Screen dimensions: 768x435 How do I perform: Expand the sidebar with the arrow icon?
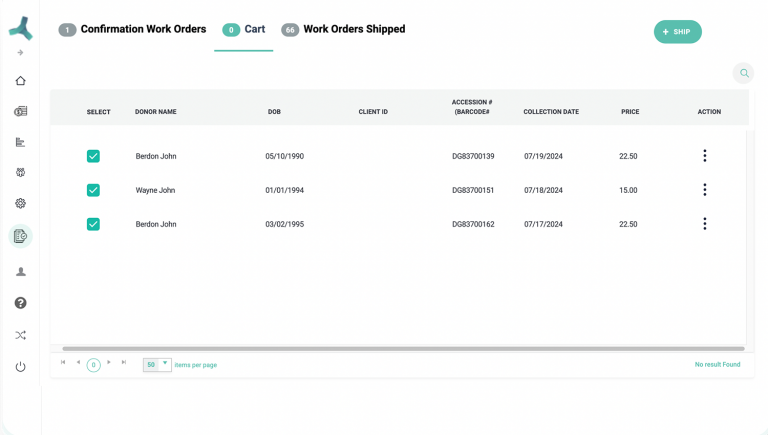point(20,53)
